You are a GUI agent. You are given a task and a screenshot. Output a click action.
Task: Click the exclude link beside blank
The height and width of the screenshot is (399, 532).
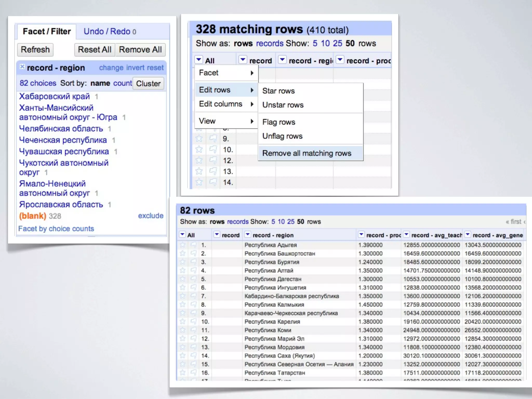point(151,216)
